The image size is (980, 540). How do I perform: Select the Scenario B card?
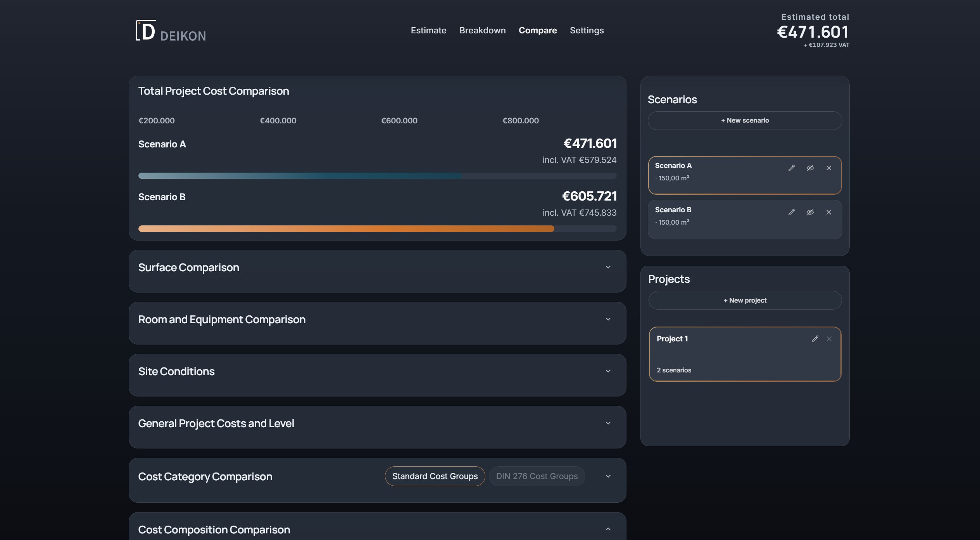coord(745,220)
